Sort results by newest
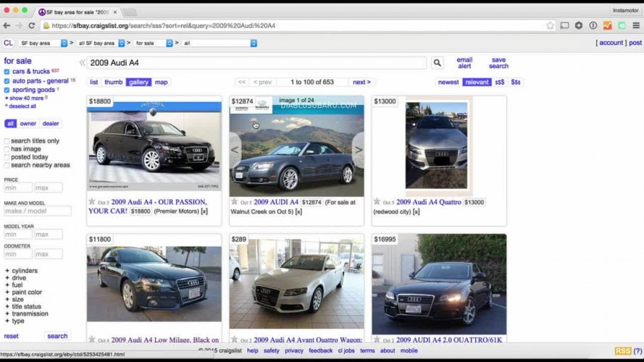The image size is (644, 362). pos(448,82)
